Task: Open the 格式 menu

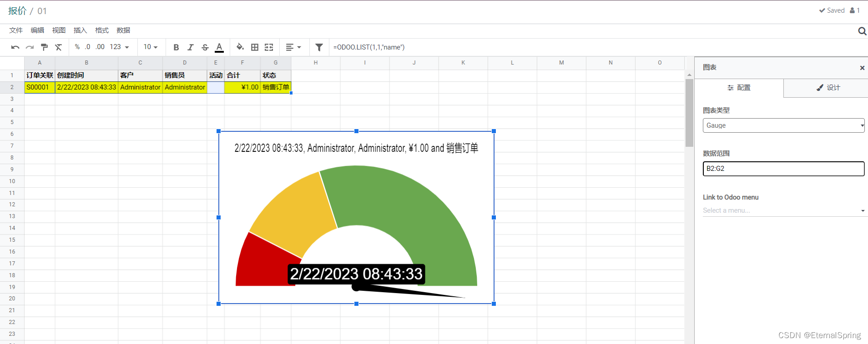Action: (x=102, y=30)
